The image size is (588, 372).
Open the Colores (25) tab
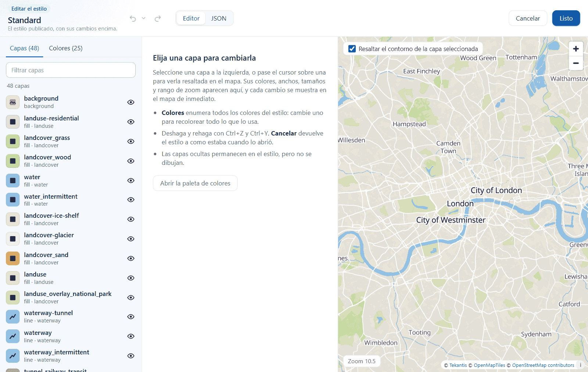coord(66,48)
